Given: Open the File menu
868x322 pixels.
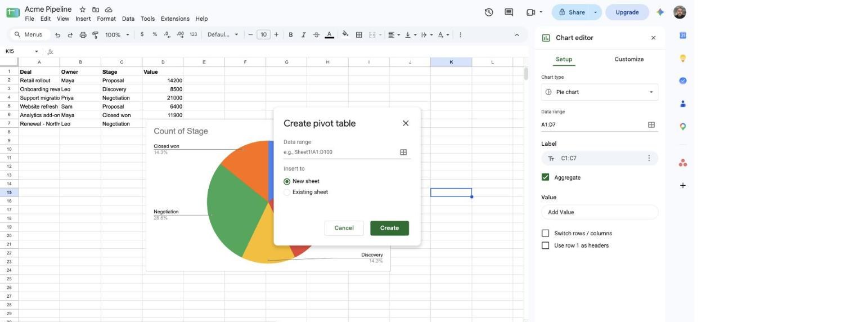Looking at the screenshot, I should coord(30,19).
